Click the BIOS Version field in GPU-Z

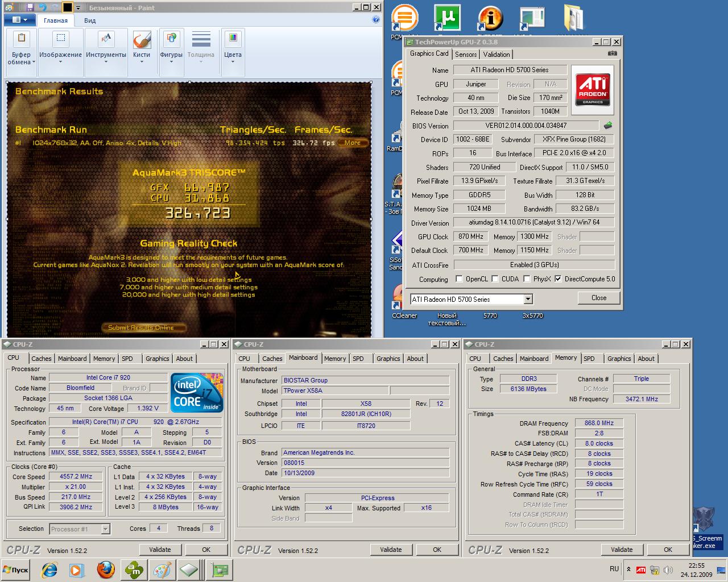point(526,126)
